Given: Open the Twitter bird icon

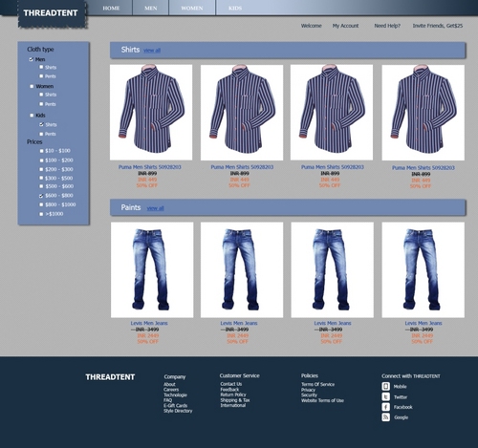Looking at the screenshot, I should (385, 396).
